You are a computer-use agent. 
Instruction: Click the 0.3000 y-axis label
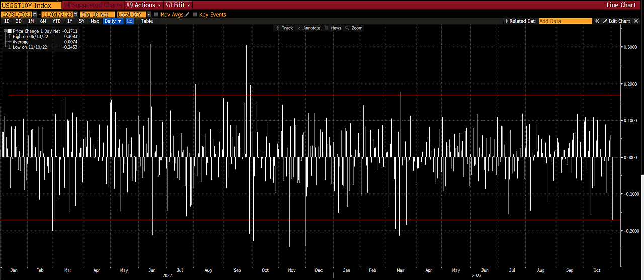point(631,47)
